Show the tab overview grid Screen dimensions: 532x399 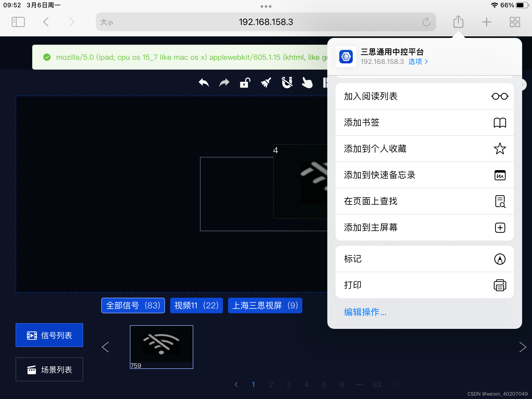515,22
